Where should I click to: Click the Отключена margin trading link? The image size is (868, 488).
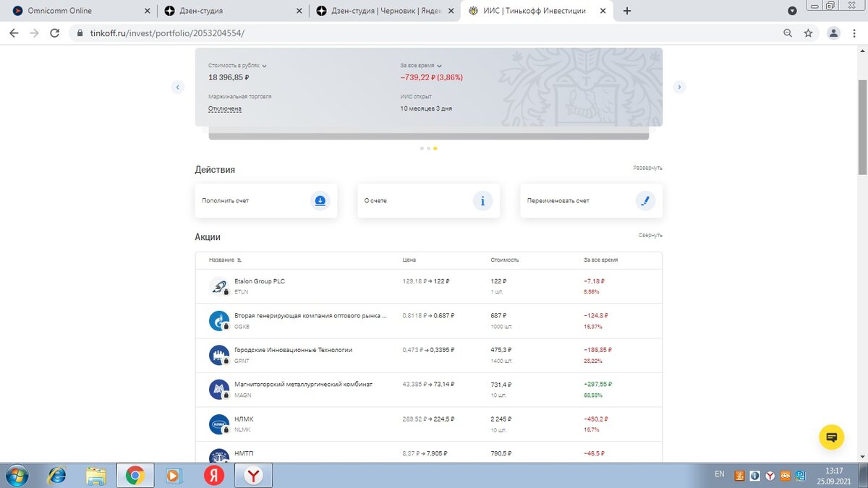[x=225, y=108]
